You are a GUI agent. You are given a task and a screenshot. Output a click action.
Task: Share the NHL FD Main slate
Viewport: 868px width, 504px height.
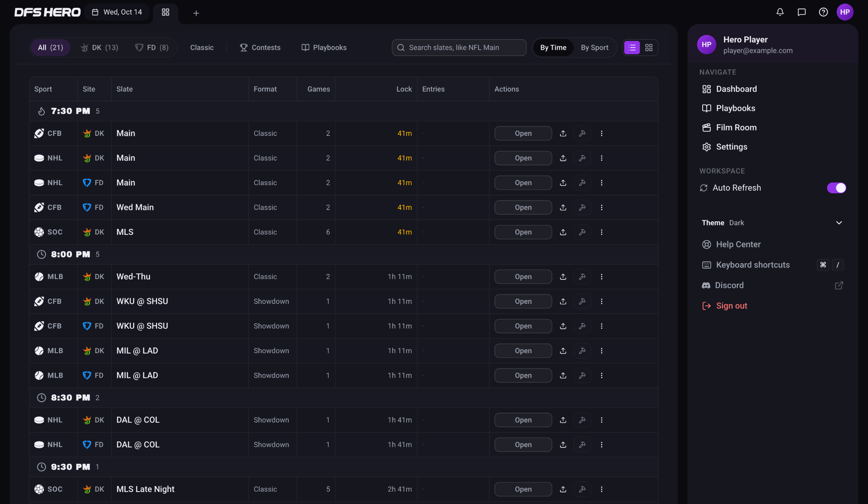click(x=563, y=183)
